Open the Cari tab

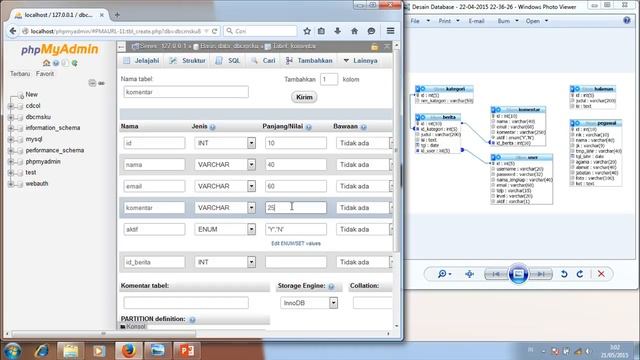263,60
